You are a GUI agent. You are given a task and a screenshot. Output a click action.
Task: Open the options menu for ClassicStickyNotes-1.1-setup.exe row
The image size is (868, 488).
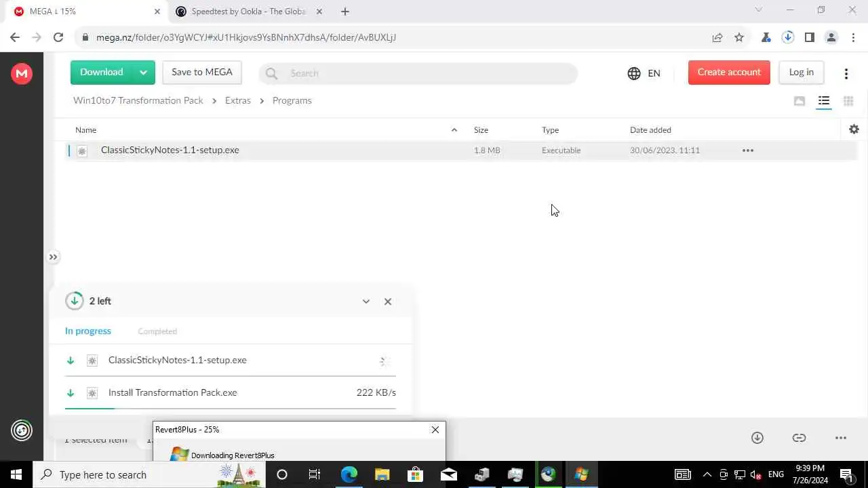(748, 150)
